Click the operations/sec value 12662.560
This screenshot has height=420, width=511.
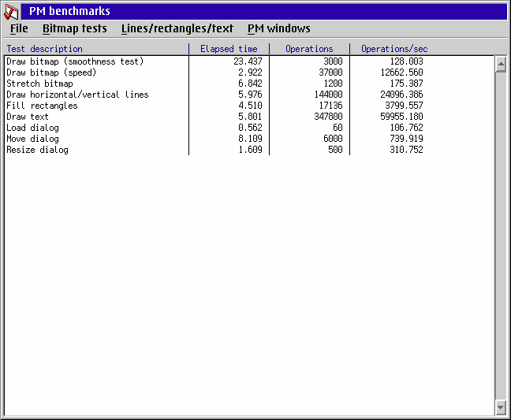(402, 72)
